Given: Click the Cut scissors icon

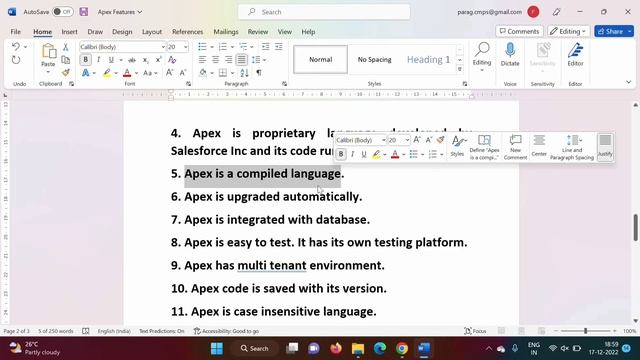Looking at the screenshot, I should pos(65,47).
